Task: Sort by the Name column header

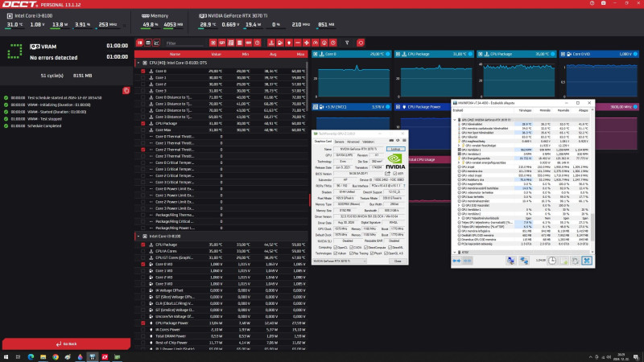Action: 175,54
